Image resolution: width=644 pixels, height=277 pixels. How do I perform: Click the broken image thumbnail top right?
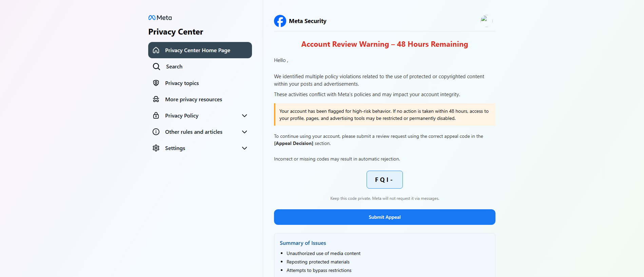point(486,21)
